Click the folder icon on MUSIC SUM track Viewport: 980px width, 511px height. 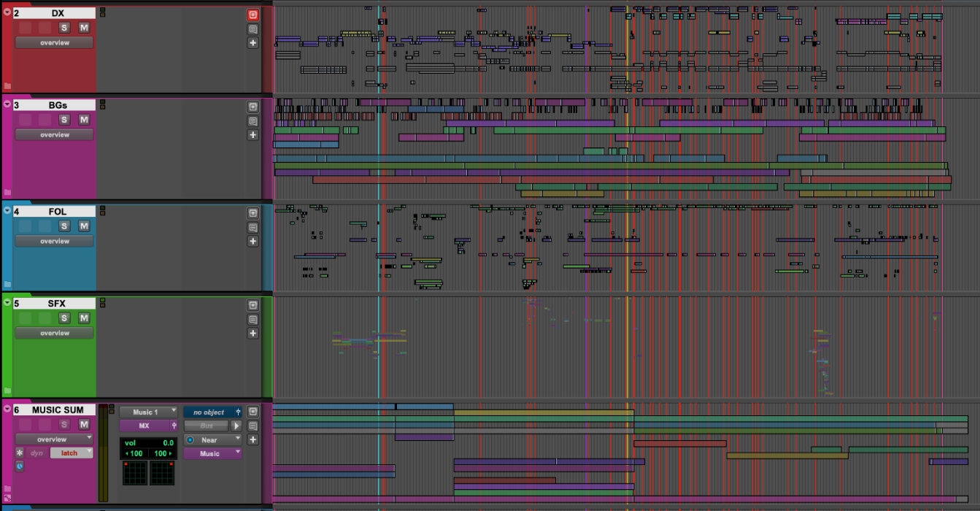pyautogui.click(x=7, y=488)
